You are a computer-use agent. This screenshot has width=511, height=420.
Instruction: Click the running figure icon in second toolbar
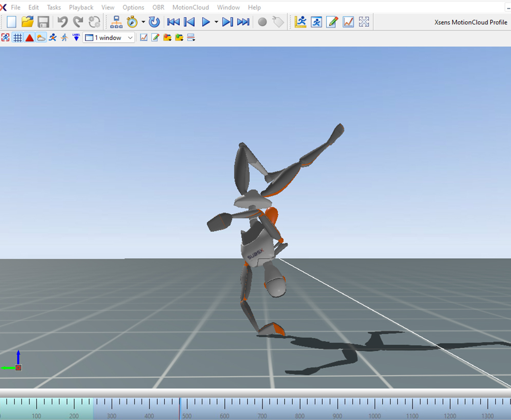(53, 38)
